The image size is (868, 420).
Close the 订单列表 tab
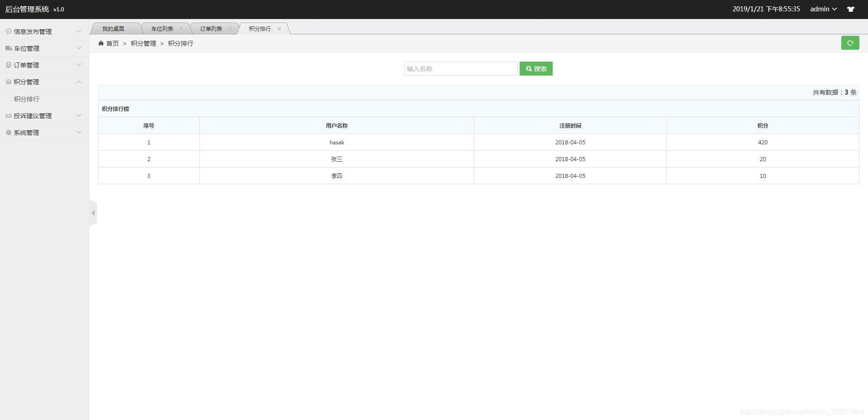[x=230, y=29]
